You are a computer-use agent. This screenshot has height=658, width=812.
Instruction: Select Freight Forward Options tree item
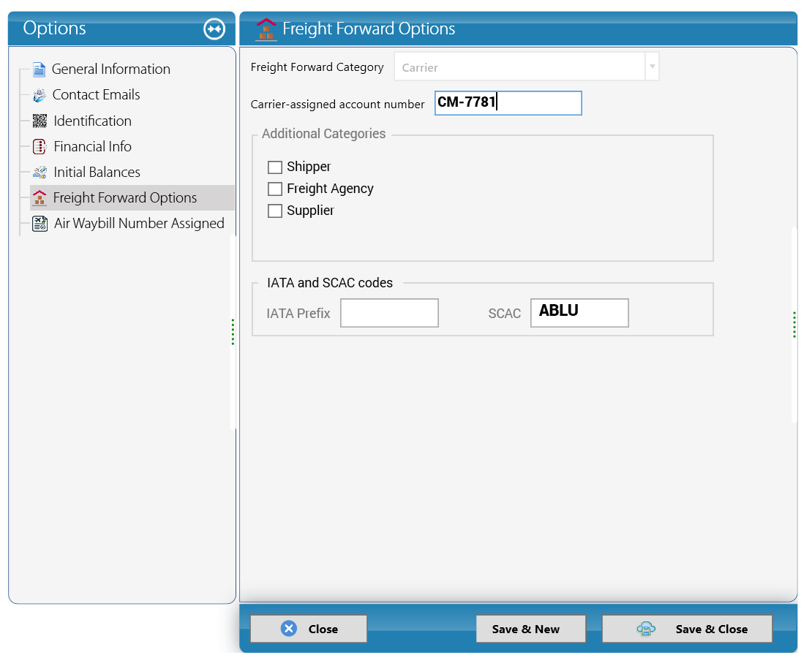132,197
